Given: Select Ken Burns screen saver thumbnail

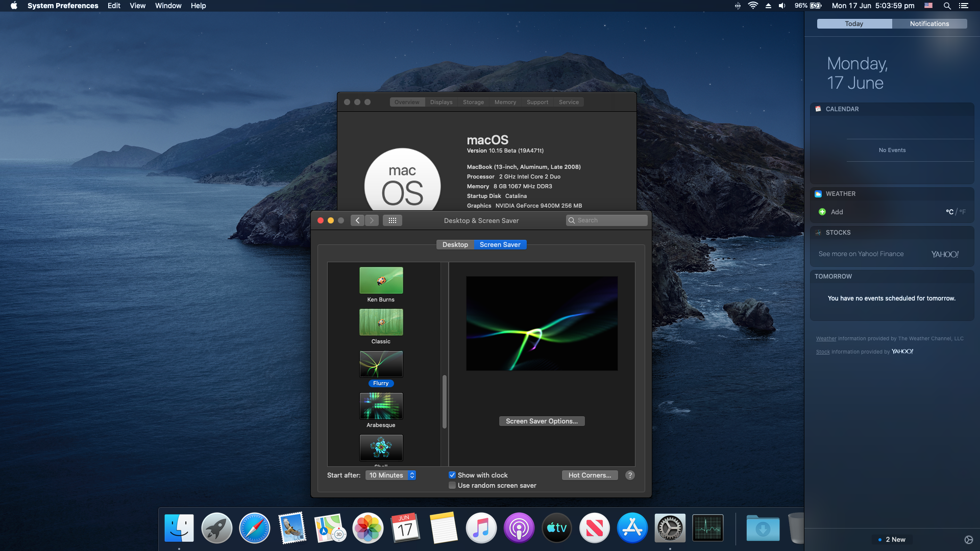Looking at the screenshot, I should [x=381, y=280].
